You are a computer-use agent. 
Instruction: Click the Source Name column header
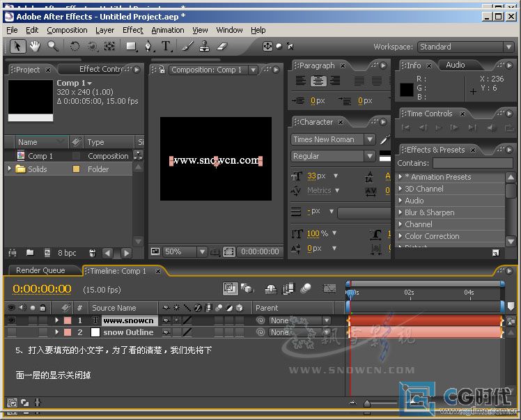(123, 308)
